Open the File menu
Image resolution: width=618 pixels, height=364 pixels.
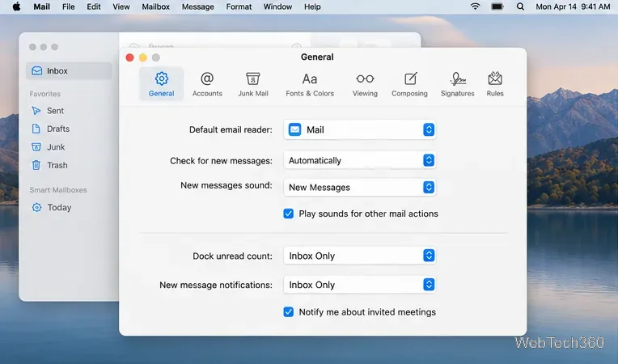click(68, 6)
